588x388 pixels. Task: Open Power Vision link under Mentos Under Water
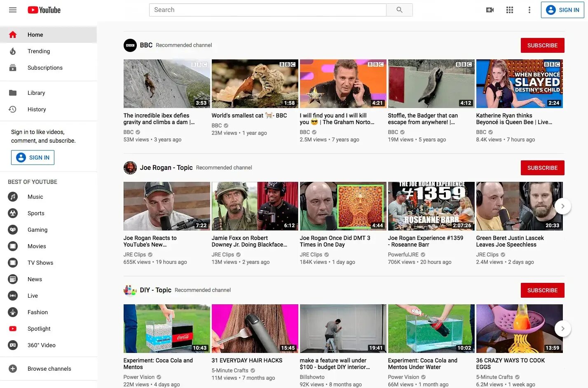403,377
